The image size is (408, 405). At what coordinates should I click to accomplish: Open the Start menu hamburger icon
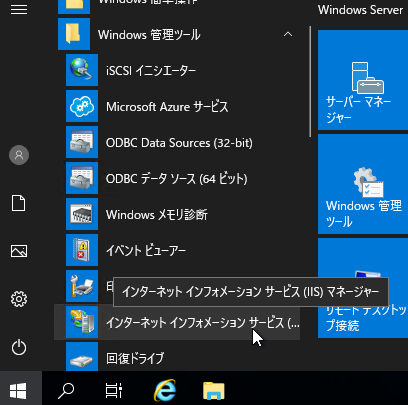19,9
